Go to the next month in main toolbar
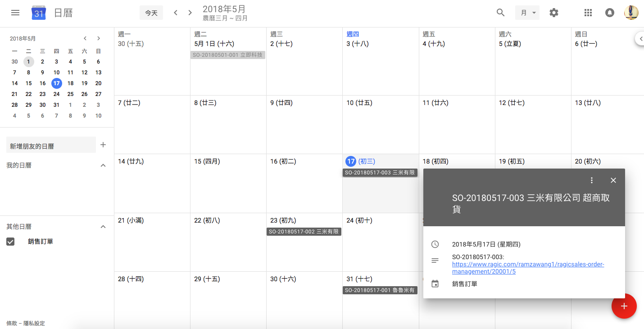The image size is (644, 329). coord(190,13)
